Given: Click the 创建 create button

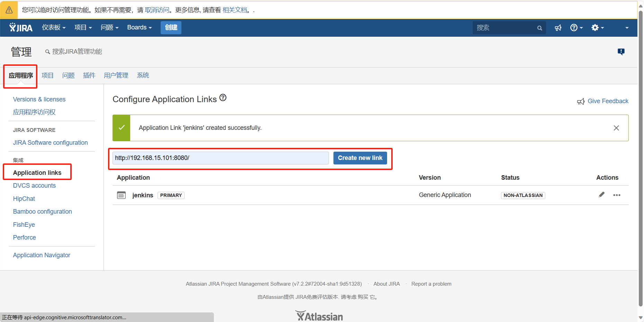Looking at the screenshot, I should (x=171, y=27).
